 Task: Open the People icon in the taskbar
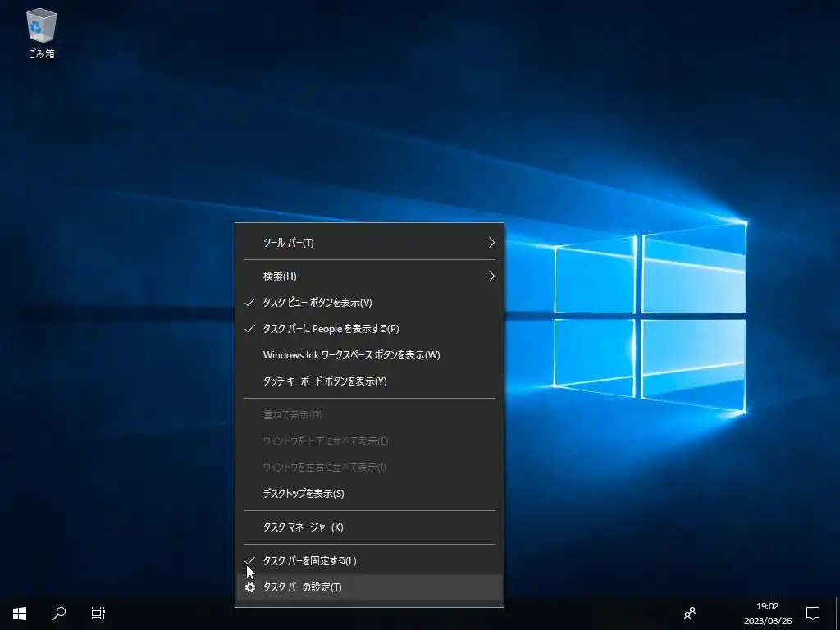coord(690,613)
